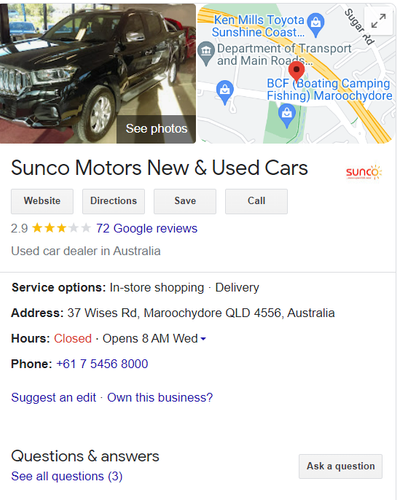Click the Department of Transport building icon
Screen dimensions: 397x500
coord(206,53)
